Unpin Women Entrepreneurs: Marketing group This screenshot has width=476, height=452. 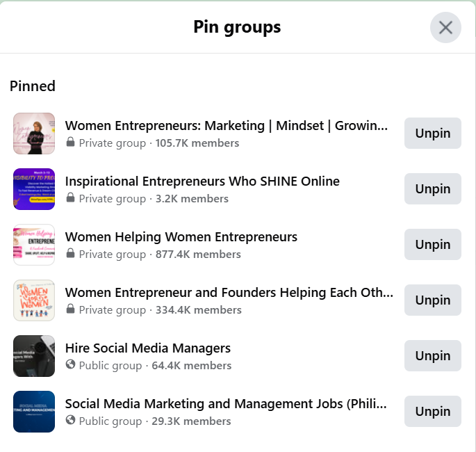(432, 134)
